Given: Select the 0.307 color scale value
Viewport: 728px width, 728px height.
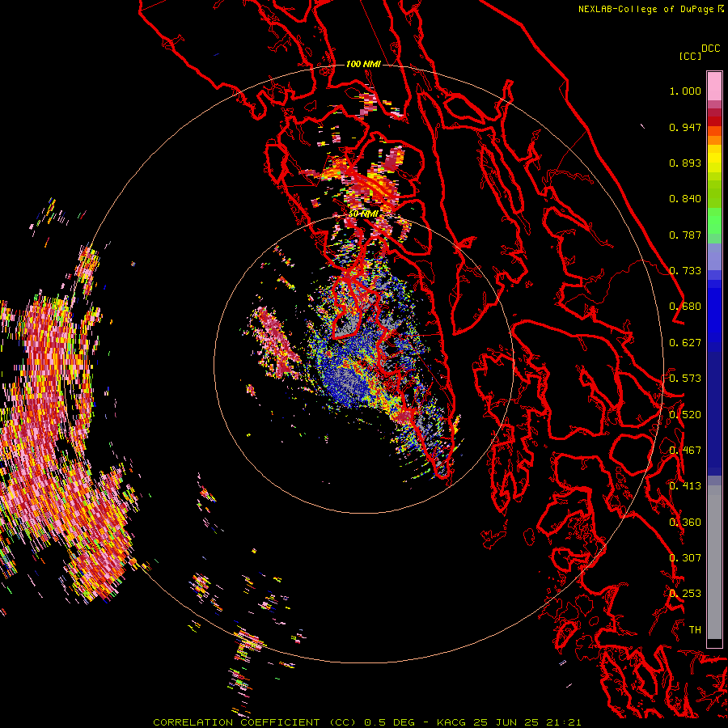Looking at the screenshot, I should coord(685,557).
